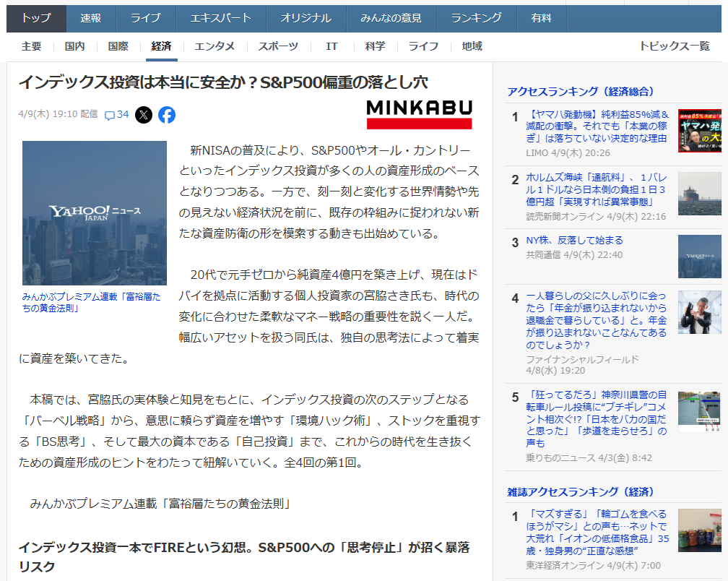
Task: Select 科学 category
Action: click(375, 46)
